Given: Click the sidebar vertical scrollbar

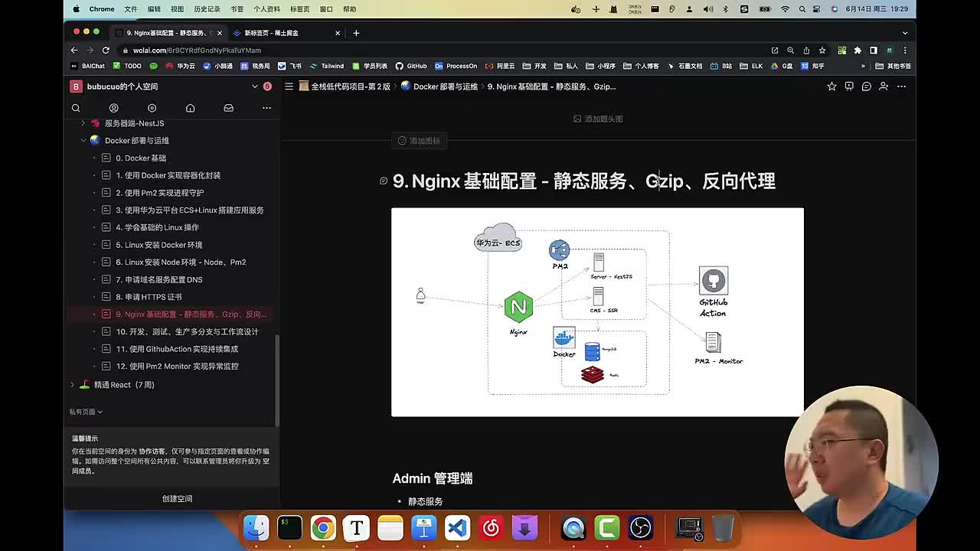Looking at the screenshot, I should point(277,379).
